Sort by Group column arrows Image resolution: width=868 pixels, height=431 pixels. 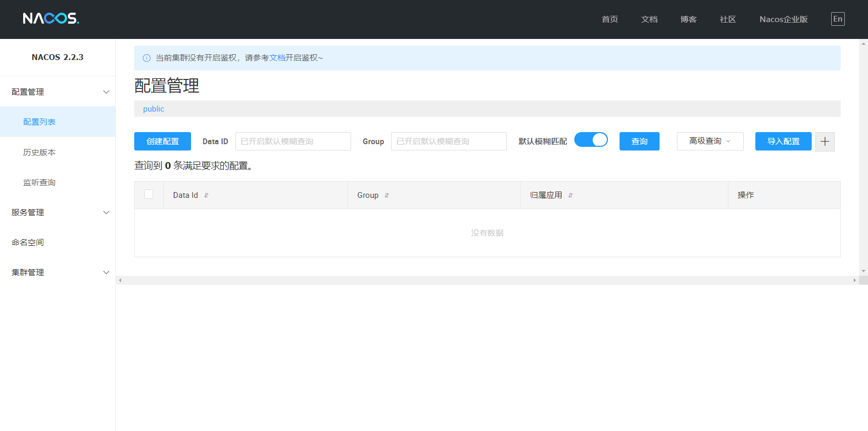387,195
